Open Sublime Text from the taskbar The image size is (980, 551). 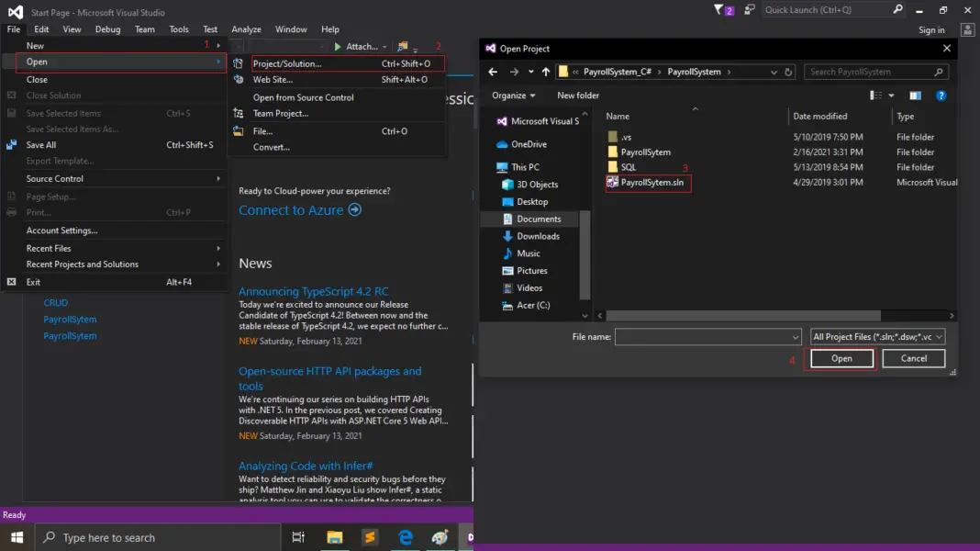370,537
